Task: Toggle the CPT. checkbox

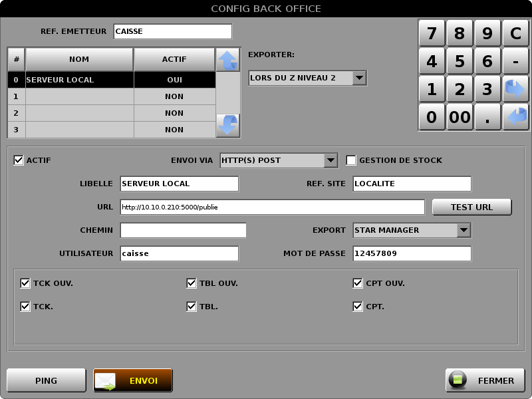Action: (x=358, y=307)
